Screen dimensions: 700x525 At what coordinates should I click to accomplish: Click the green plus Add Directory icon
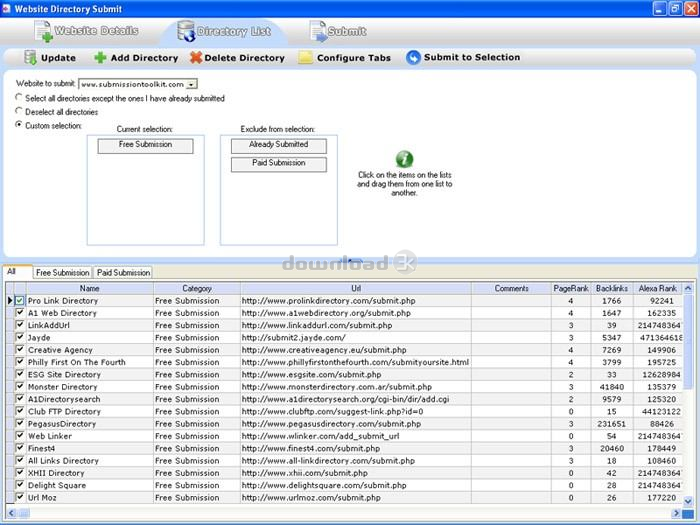[x=100, y=58]
